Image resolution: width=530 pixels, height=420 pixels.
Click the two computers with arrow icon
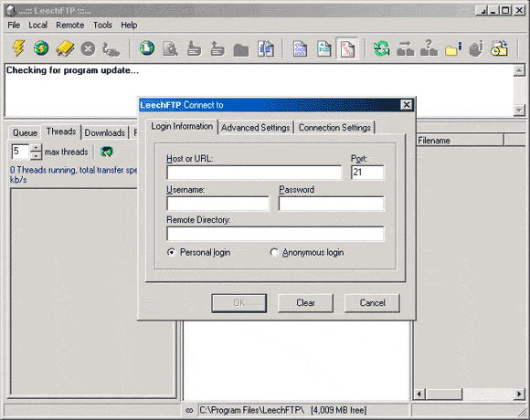[x=405, y=48]
